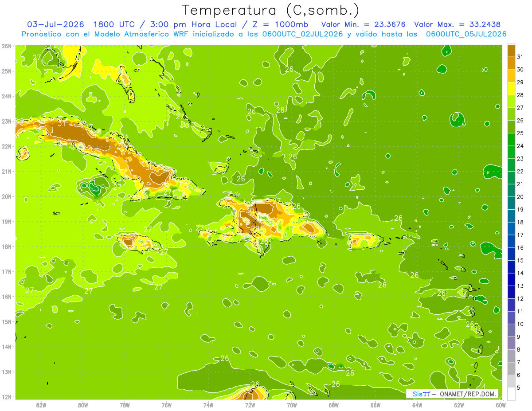Click the "31" contour label over western Cuba
Image resolution: width=532 pixels, height=411 pixels.
[62, 123]
